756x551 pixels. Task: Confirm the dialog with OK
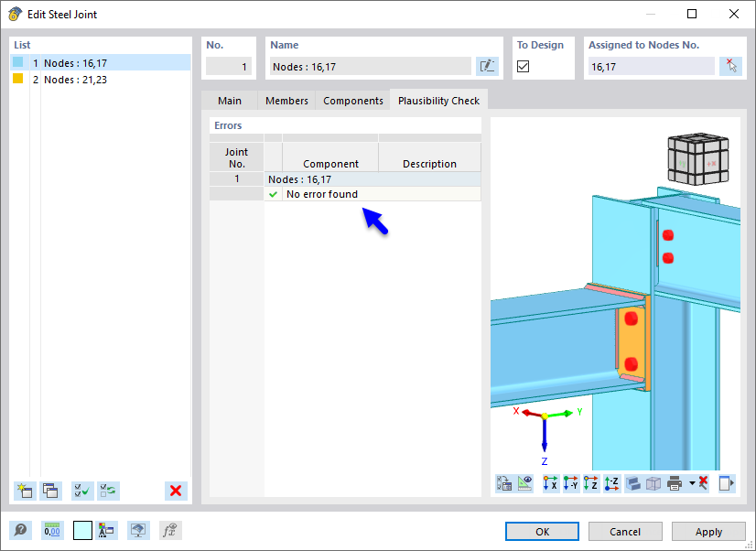pos(542,531)
